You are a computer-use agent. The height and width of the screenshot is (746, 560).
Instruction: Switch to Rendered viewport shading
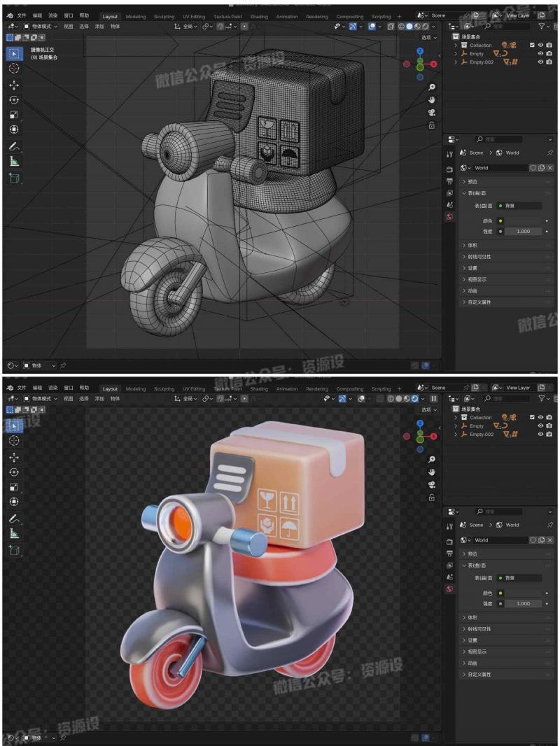coord(426,27)
